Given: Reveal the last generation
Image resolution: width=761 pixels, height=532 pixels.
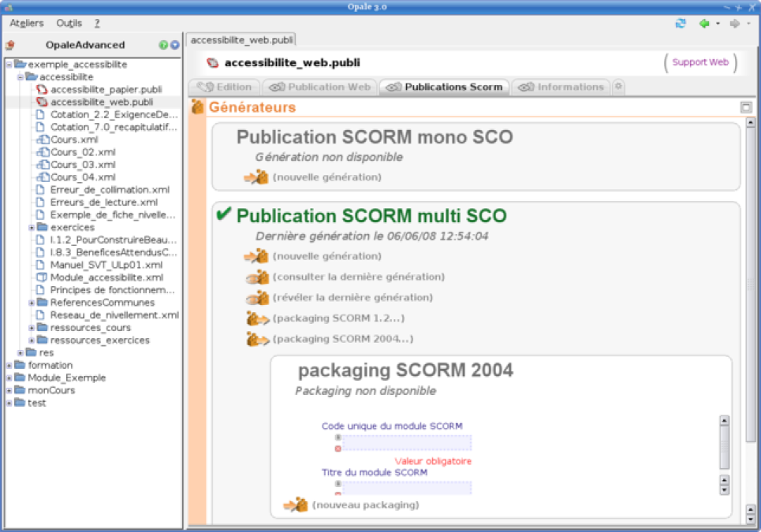Looking at the screenshot, I should pos(353,298).
